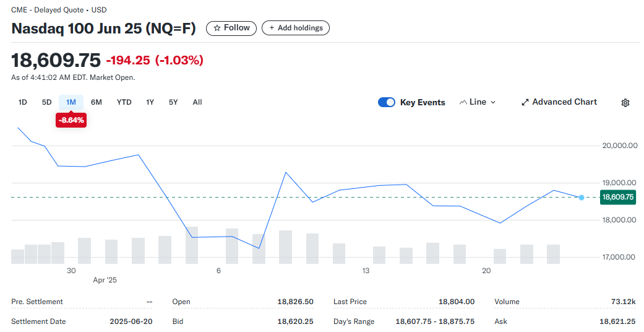Click the Volume value 73.12k
Viewport: 644px width, 332px height.
click(623, 302)
